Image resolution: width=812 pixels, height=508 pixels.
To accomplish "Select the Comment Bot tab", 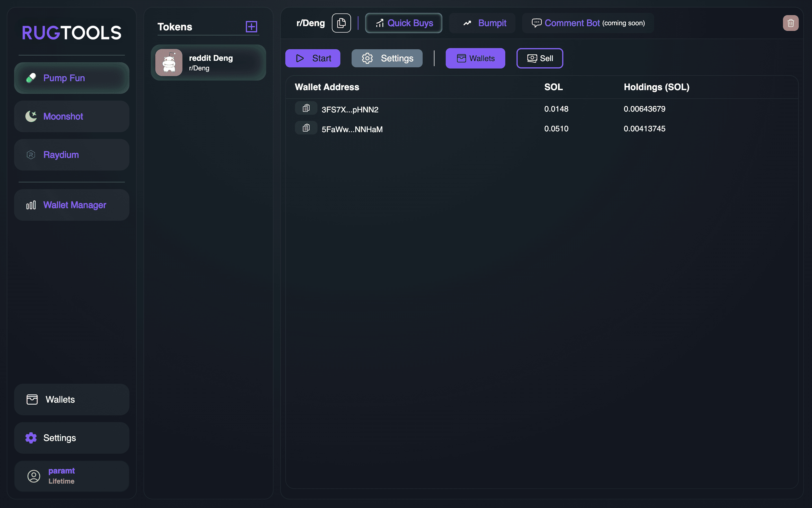I will [588, 23].
